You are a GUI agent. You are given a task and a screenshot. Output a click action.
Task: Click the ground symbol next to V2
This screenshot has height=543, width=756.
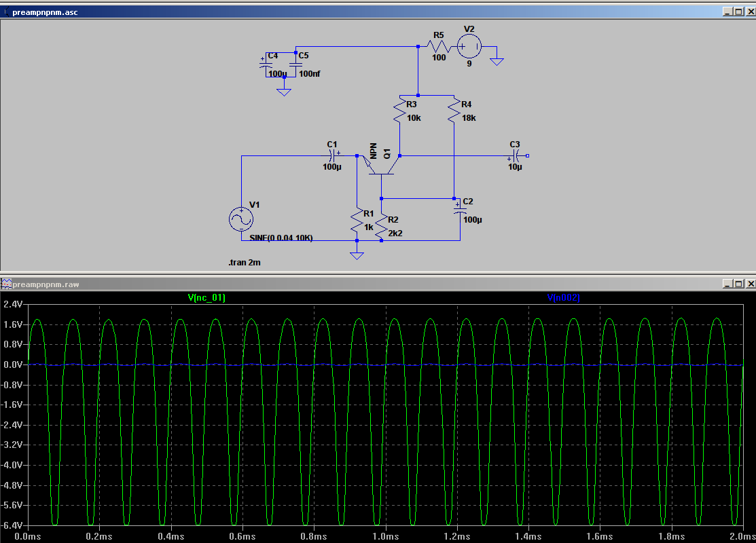coord(497,61)
